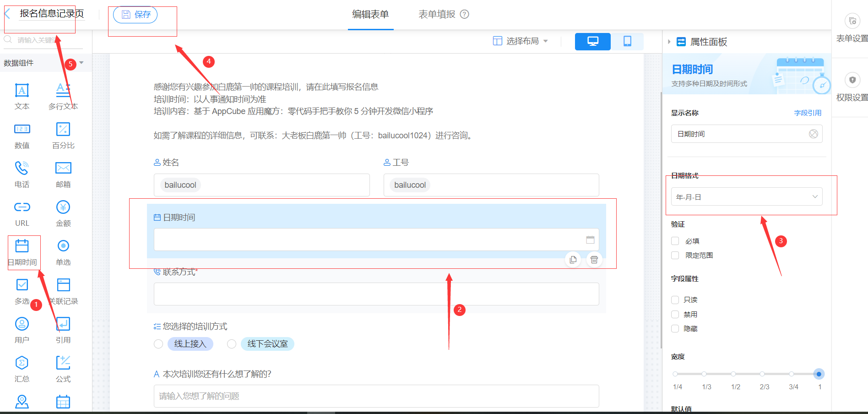Delete the 日期时间 field
Viewport: 868px width, 414px height.
point(594,260)
